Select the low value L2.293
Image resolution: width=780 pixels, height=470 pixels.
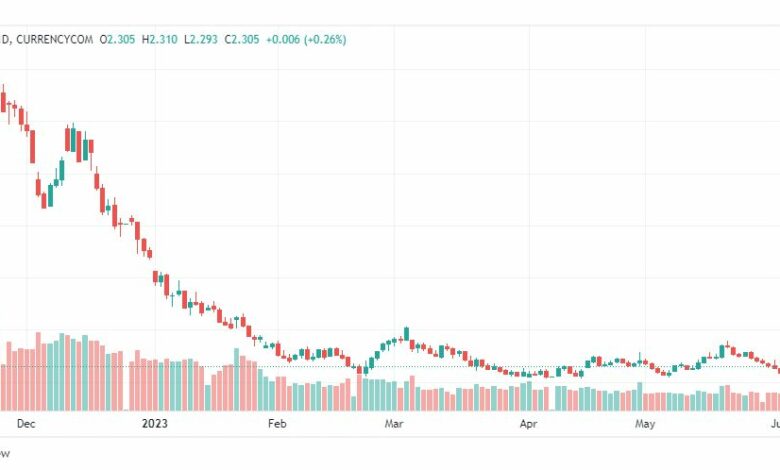tap(201, 39)
